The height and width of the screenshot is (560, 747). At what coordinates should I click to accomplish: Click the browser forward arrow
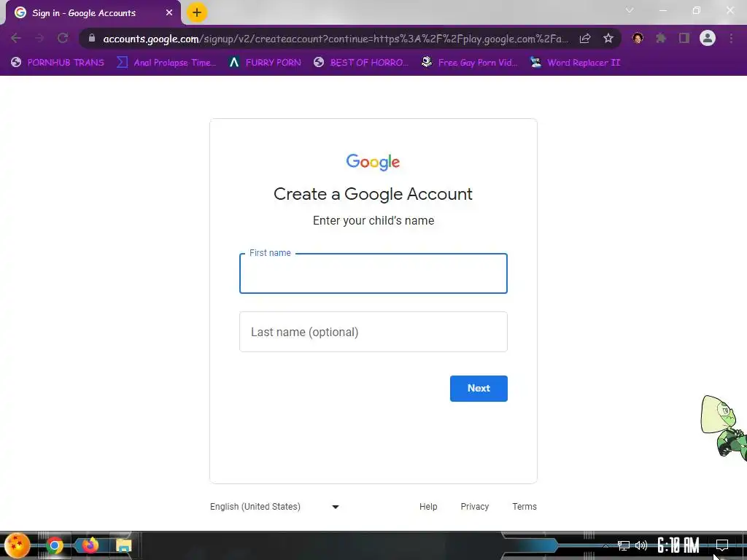tap(39, 38)
